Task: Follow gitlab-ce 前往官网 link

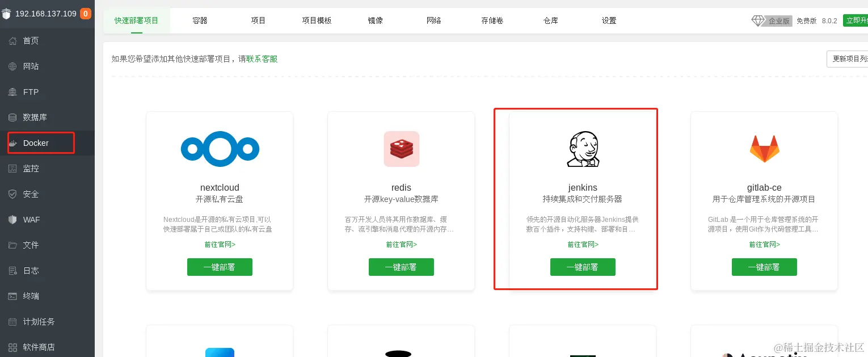Action: pyautogui.click(x=765, y=245)
